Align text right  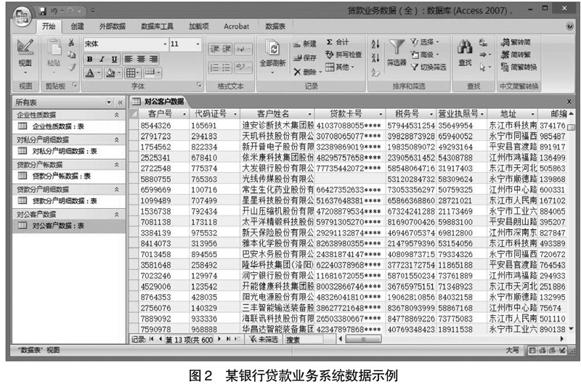point(153,59)
